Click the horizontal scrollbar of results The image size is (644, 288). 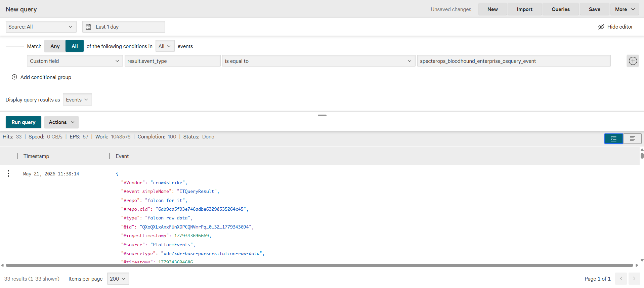319,265
